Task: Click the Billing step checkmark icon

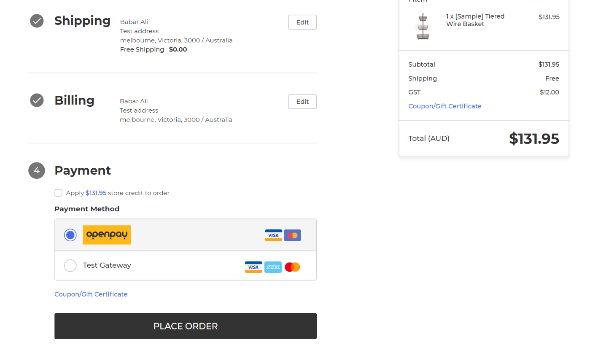Action: [37, 100]
